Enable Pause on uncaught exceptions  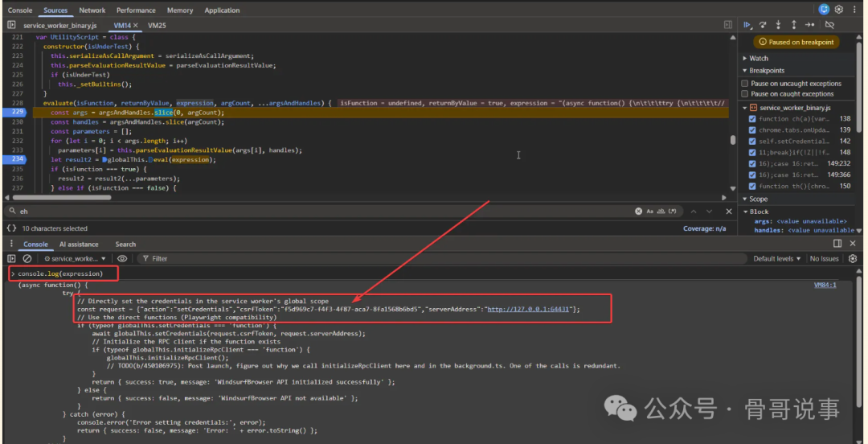(x=745, y=83)
